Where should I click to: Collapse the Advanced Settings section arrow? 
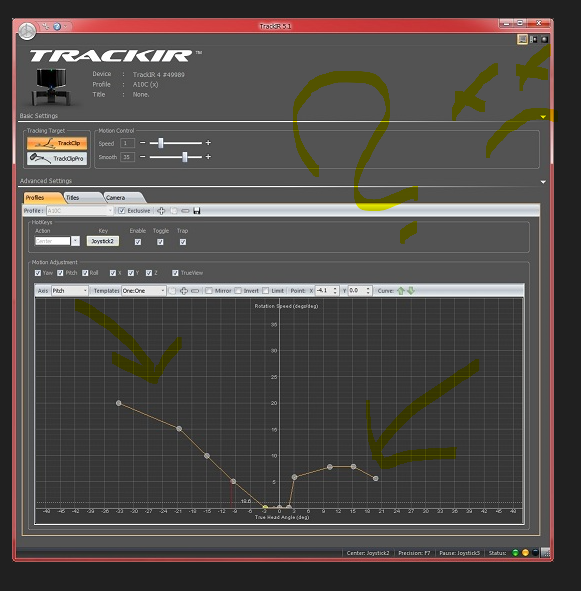point(543,182)
